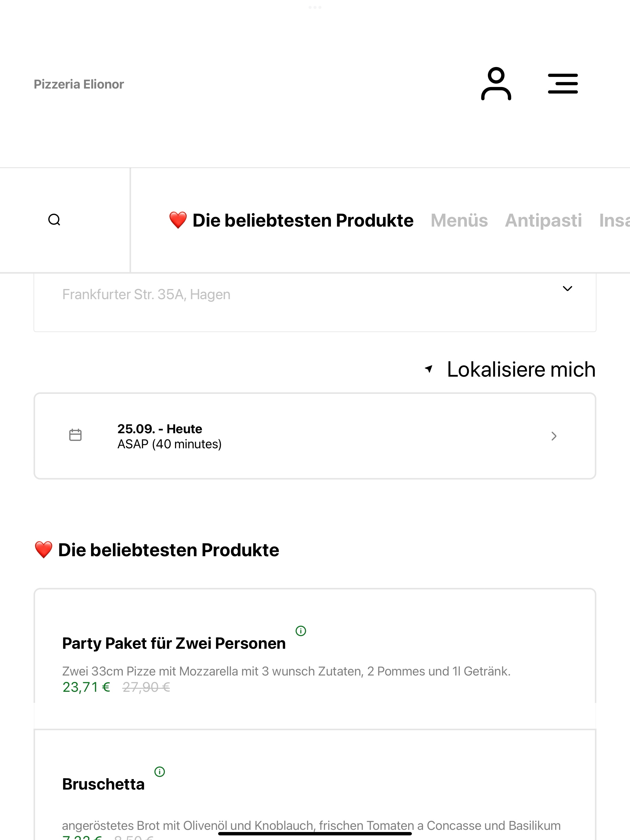Switch to the Antipasti category tab
The height and width of the screenshot is (840, 630).
click(x=543, y=220)
